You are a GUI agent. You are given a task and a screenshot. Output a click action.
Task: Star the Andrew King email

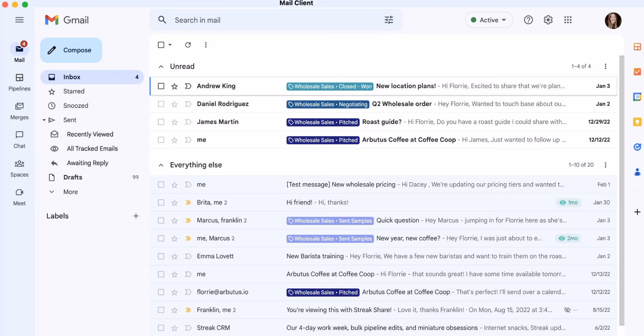175,86
